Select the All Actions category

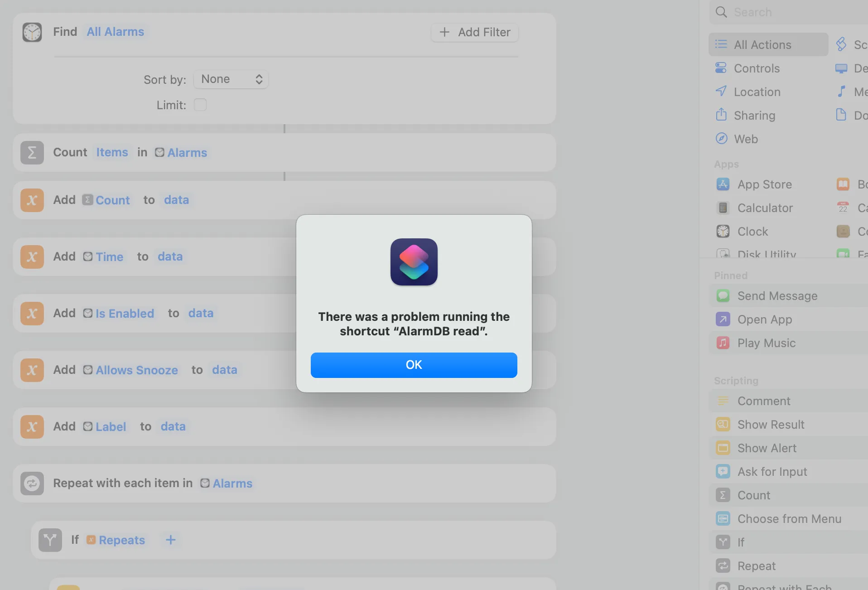point(768,44)
